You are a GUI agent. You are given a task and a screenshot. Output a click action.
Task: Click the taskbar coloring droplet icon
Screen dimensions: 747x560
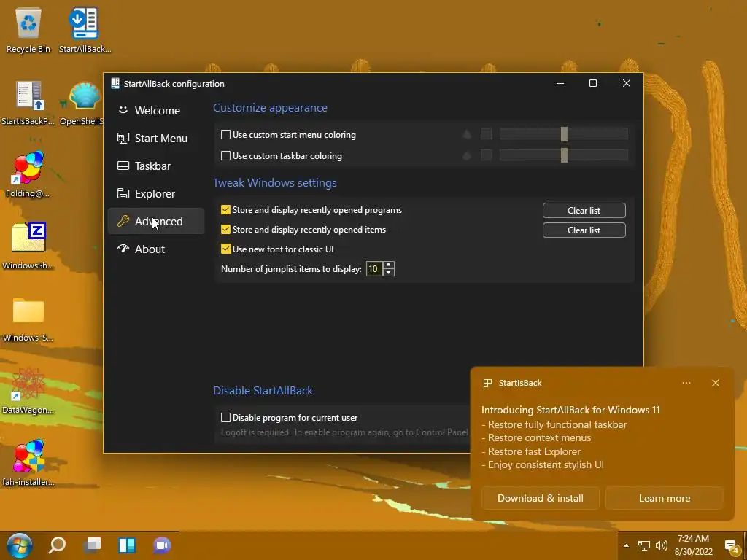467,155
